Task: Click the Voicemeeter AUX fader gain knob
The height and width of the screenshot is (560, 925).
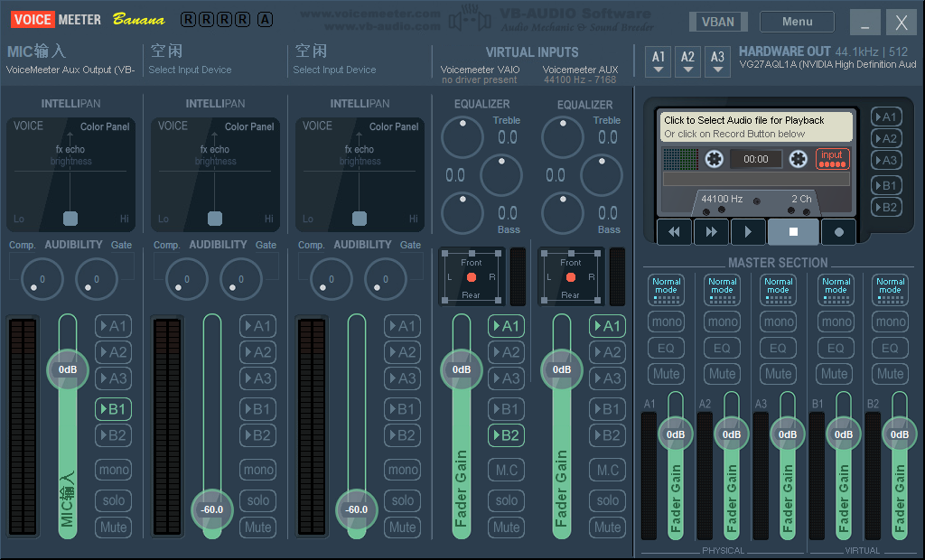Action: [562, 369]
